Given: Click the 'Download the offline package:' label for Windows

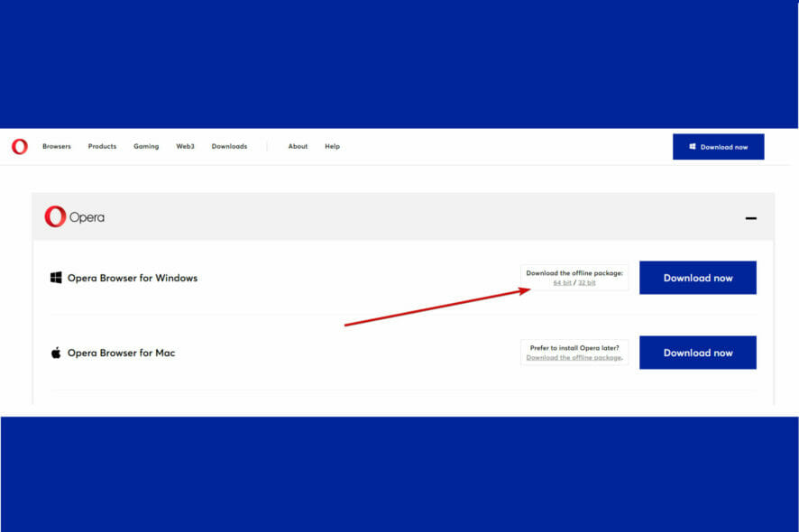Looking at the screenshot, I should (574, 273).
